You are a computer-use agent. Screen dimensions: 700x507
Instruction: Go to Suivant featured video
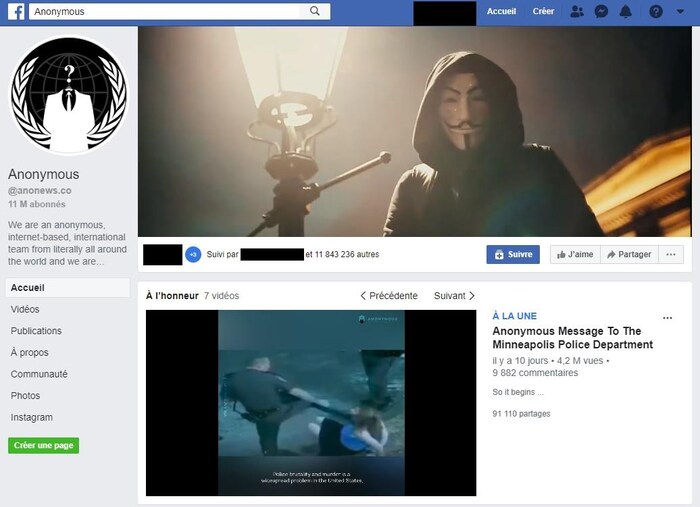[454, 295]
